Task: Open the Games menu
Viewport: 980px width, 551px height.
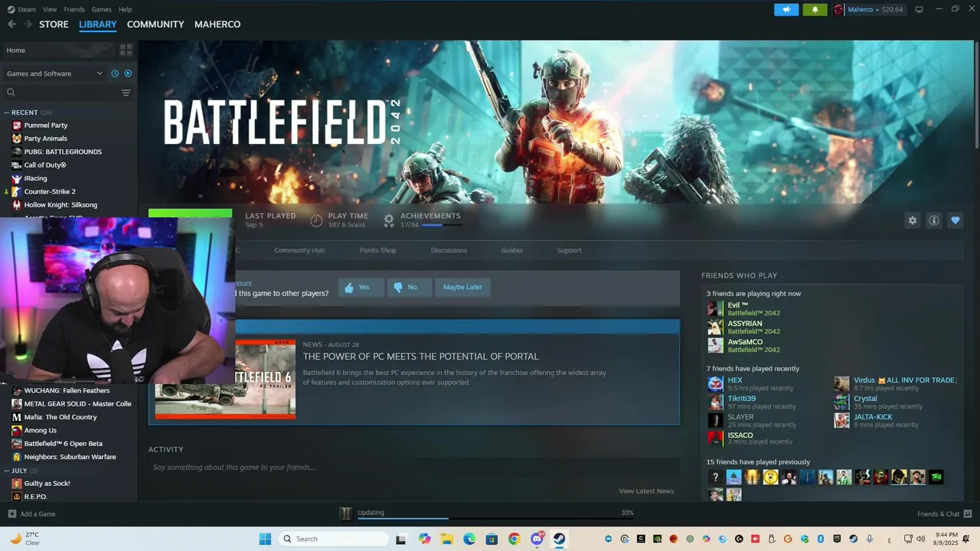Action: 101,9
